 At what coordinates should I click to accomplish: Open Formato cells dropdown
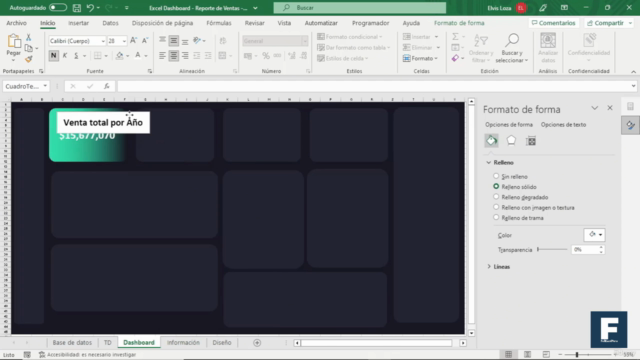[420, 58]
